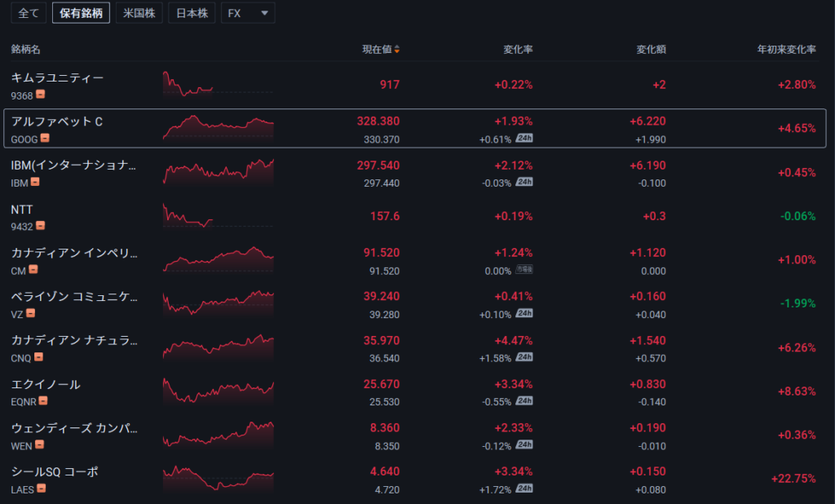Sort by the 変化率 column header

point(517,50)
